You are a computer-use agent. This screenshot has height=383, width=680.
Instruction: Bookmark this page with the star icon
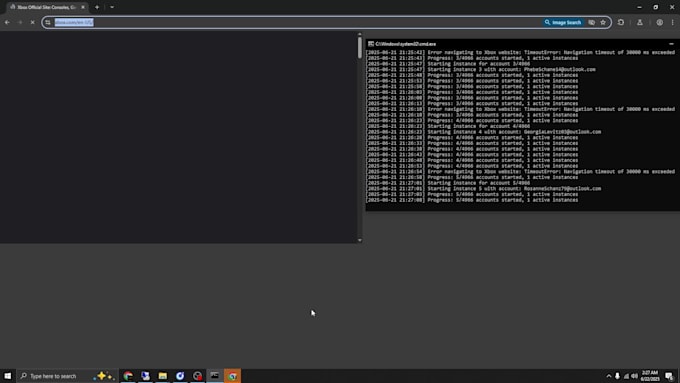pos(603,22)
